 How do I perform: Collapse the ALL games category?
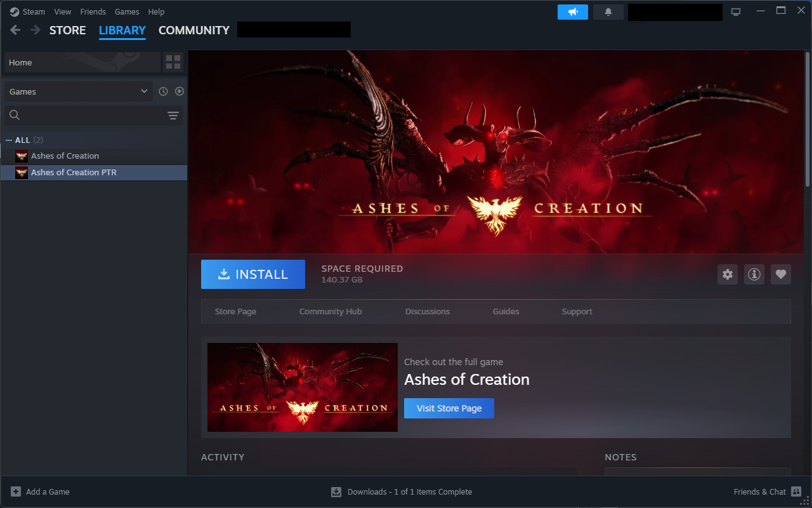click(9, 140)
